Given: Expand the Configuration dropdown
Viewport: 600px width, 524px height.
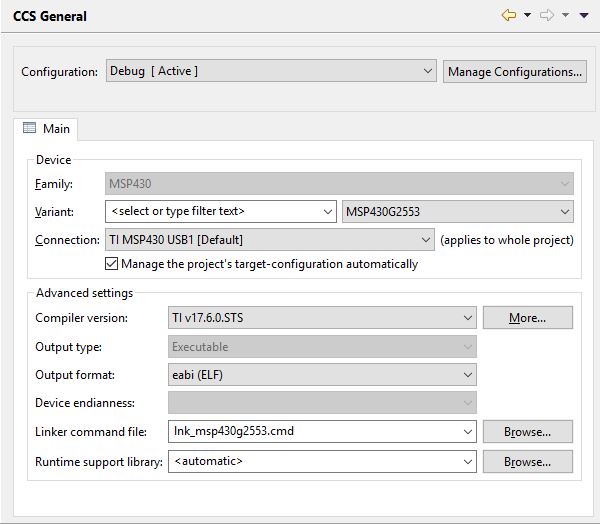Looking at the screenshot, I should pos(428,71).
